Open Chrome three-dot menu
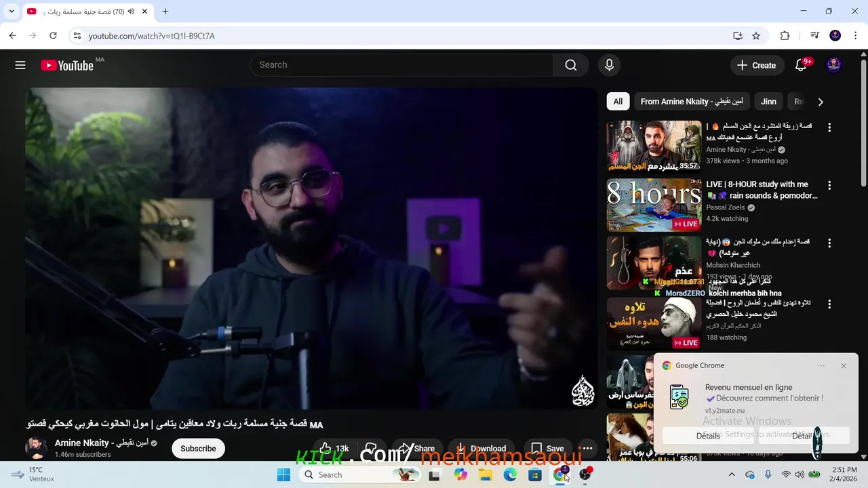868x488 pixels. pos(854,35)
